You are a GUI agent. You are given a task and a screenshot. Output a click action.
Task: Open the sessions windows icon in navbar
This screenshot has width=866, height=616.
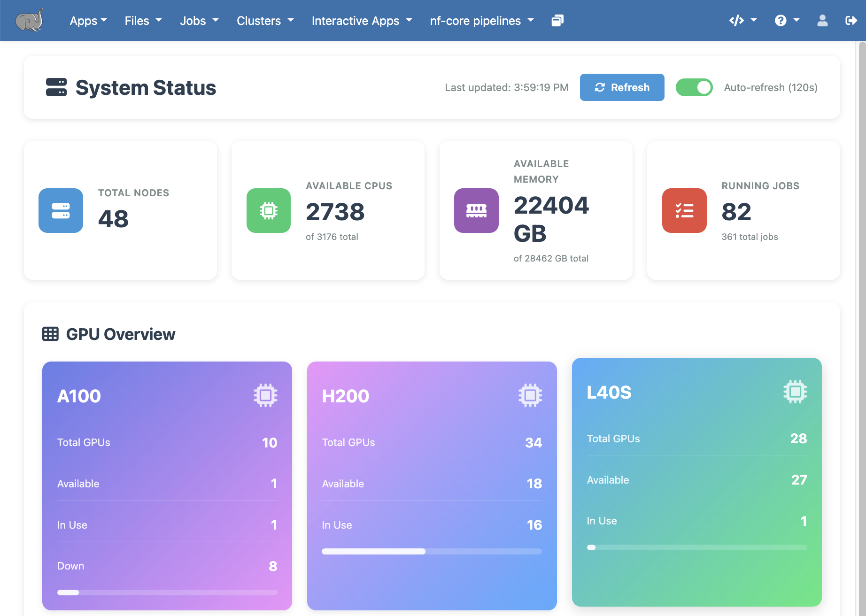click(x=557, y=21)
